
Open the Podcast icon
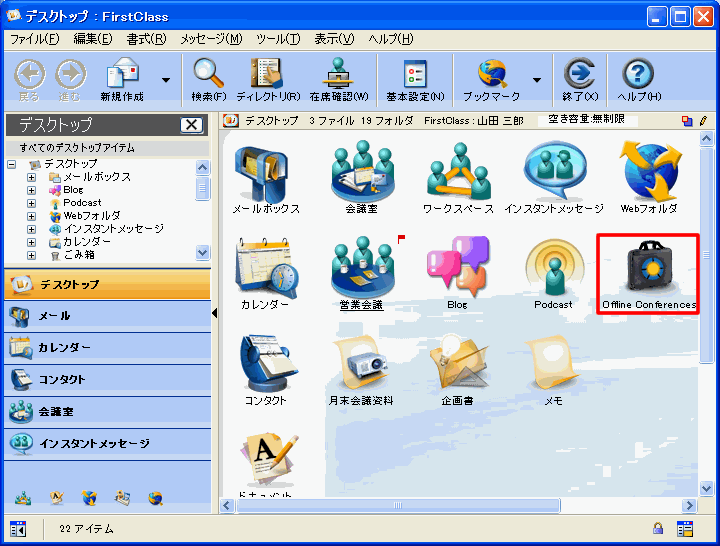pos(553,268)
